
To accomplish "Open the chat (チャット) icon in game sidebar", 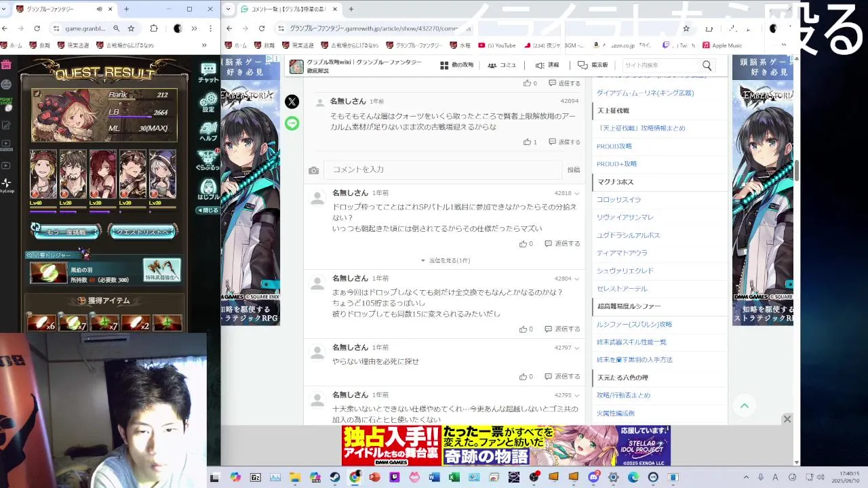I will coord(208,72).
